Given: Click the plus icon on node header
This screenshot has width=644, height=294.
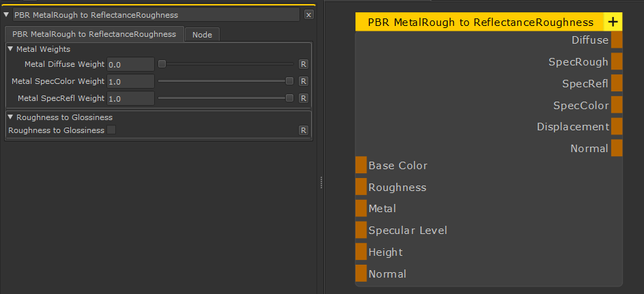Looking at the screenshot, I should click(x=613, y=22).
